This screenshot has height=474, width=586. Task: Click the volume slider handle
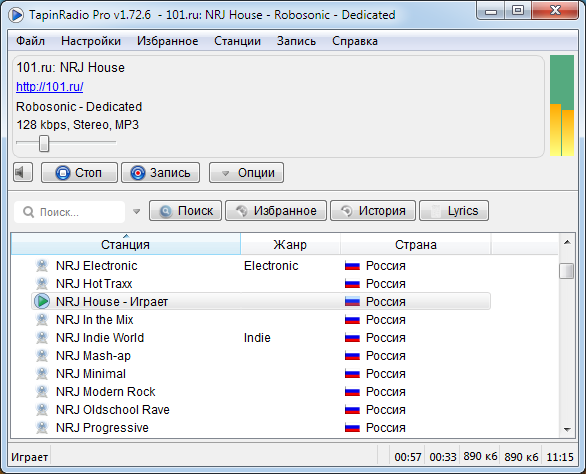pyautogui.click(x=44, y=144)
